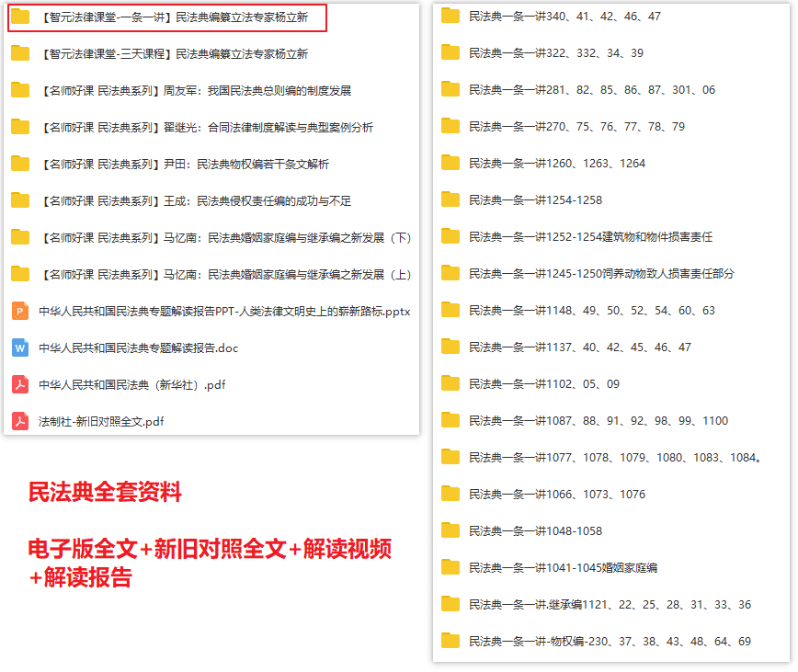This screenshot has height=672, width=798.
Task: Click folder icon for 民法典一条一讲1048-1058
Action: 450,530
